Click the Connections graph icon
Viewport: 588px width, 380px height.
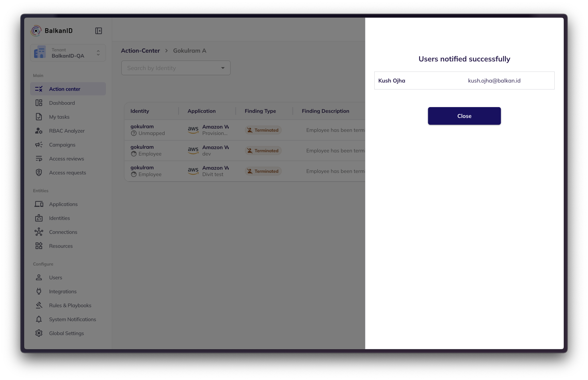[x=39, y=232]
